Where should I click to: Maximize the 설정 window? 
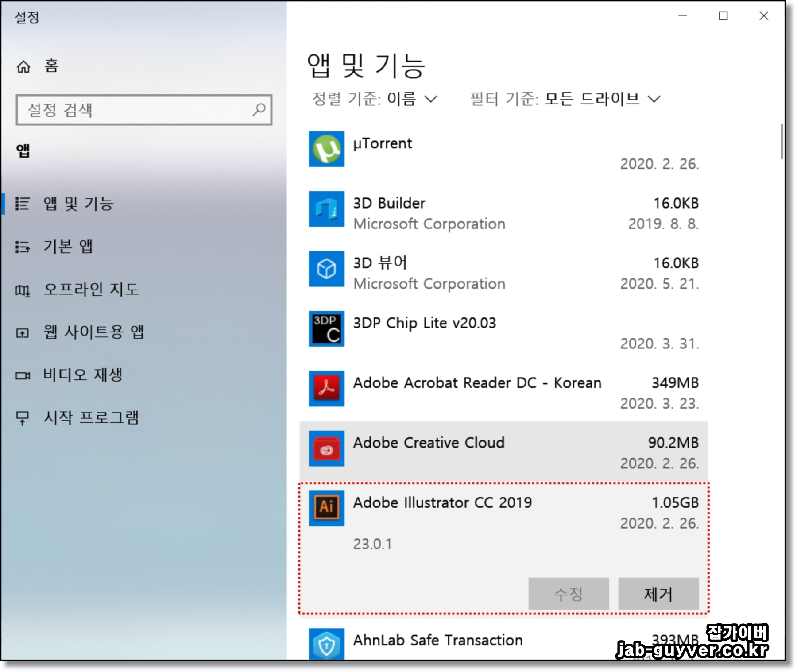pos(723,16)
